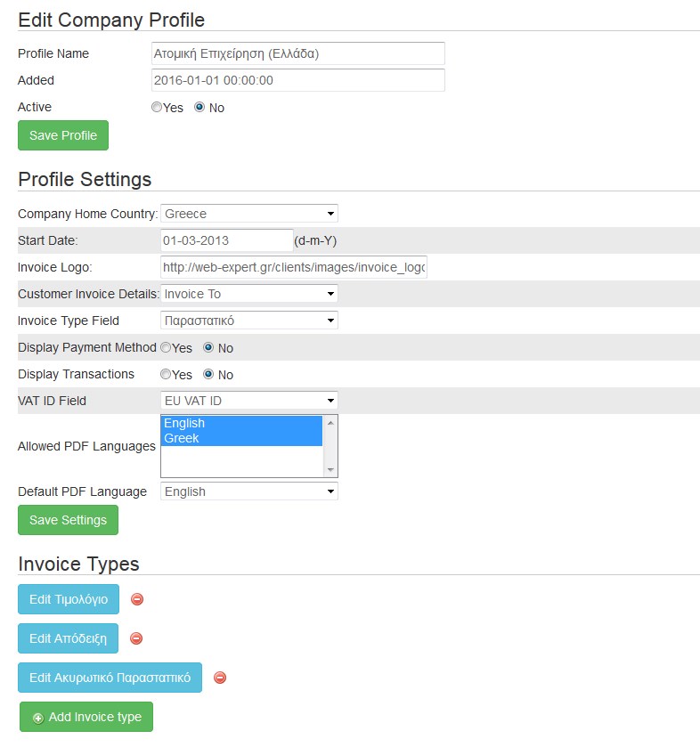Click the Invoice Logo URL field
Viewport: 700px width, 747px height.
pos(294,267)
